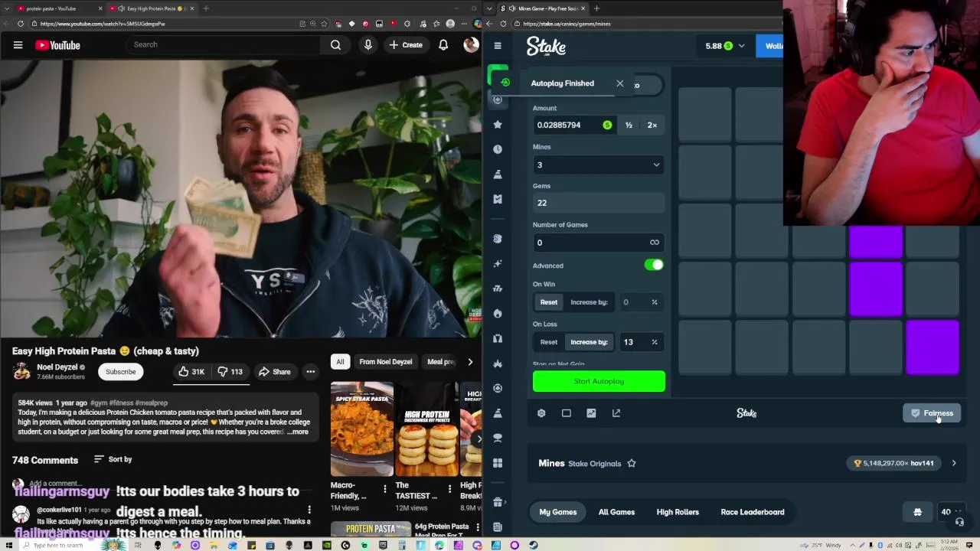Expand the video description with more

[x=298, y=432]
